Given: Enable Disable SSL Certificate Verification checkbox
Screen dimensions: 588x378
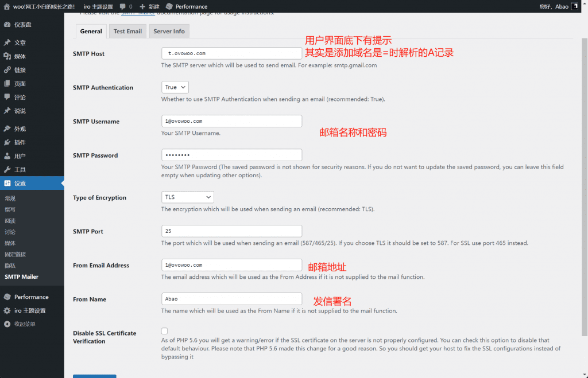Looking at the screenshot, I should click(165, 331).
